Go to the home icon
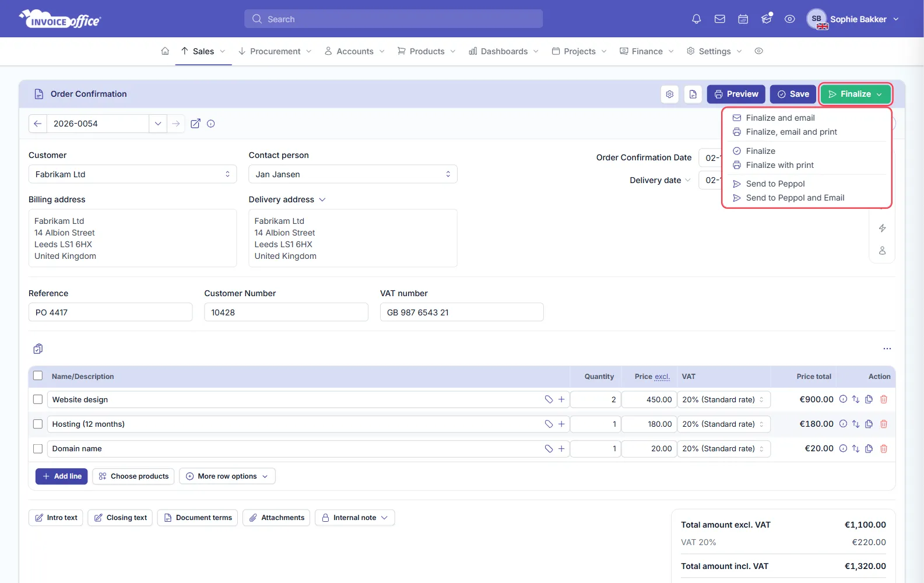 [x=165, y=51]
